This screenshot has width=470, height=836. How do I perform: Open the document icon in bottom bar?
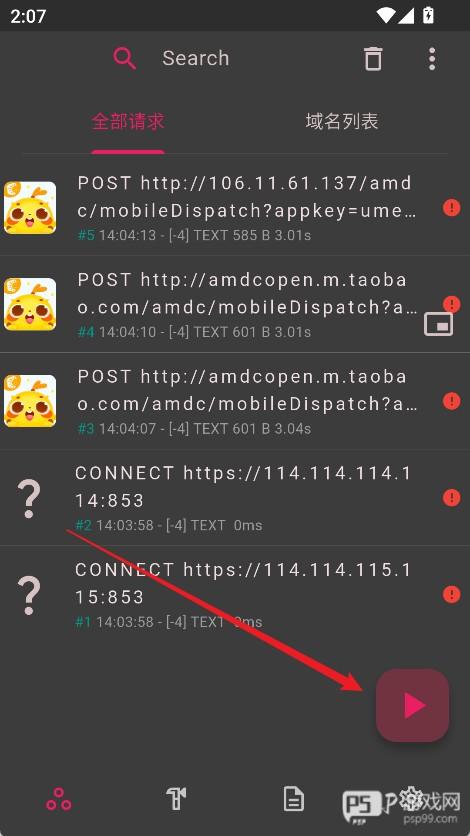click(x=294, y=799)
